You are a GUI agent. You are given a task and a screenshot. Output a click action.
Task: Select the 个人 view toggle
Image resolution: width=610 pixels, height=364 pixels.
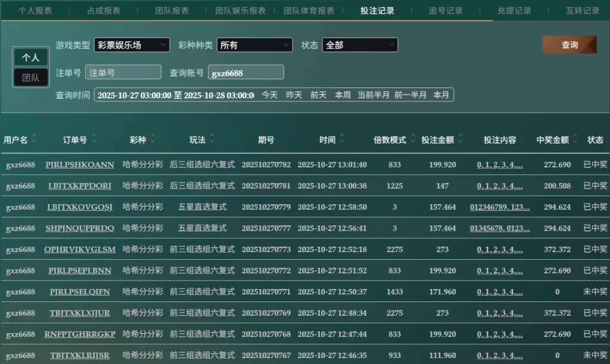[x=31, y=57]
